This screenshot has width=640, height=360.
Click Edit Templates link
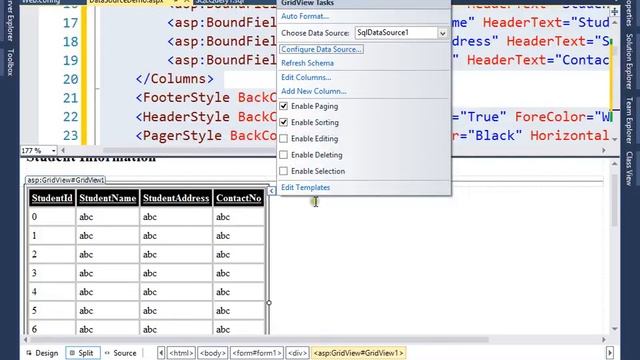click(305, 187)
